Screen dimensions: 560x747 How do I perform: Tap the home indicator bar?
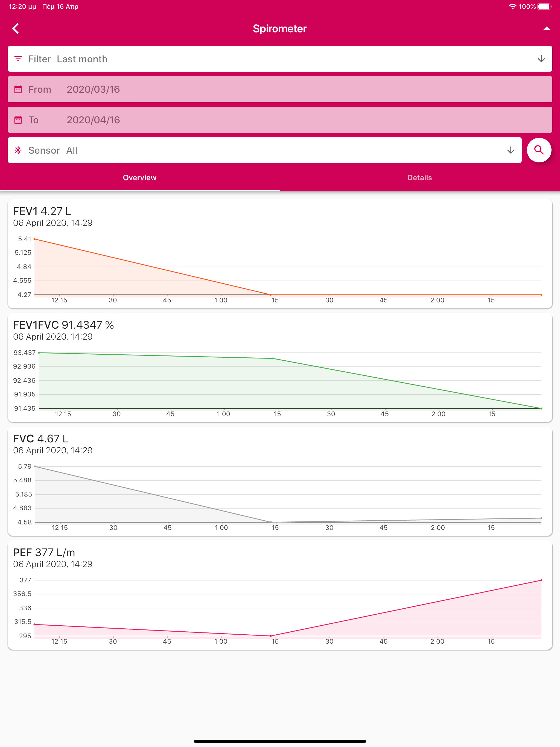[280, 742]
